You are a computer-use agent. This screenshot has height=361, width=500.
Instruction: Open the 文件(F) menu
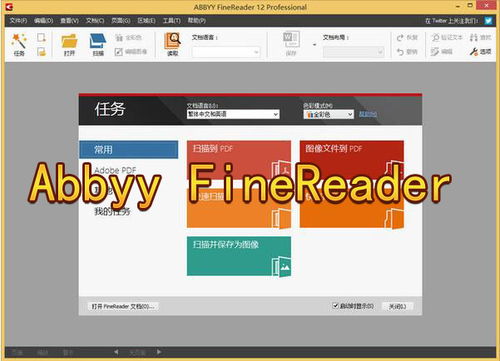[x=18, y=21]
